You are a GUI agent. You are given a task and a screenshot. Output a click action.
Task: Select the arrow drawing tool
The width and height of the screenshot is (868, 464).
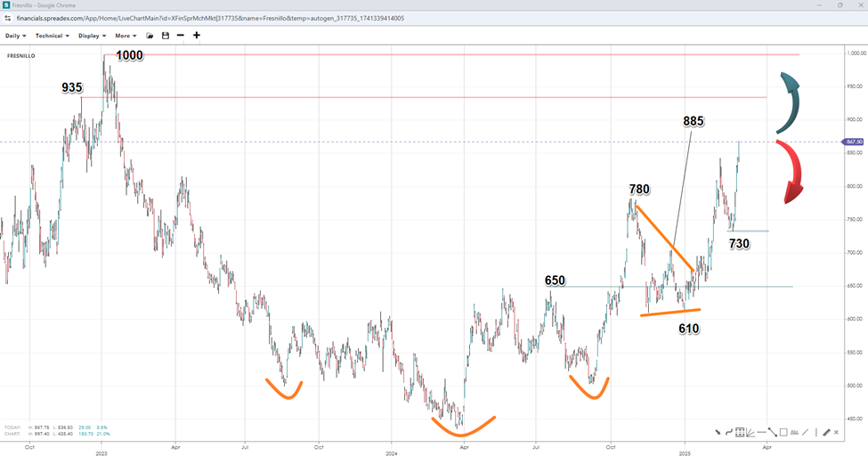[718, 432]
